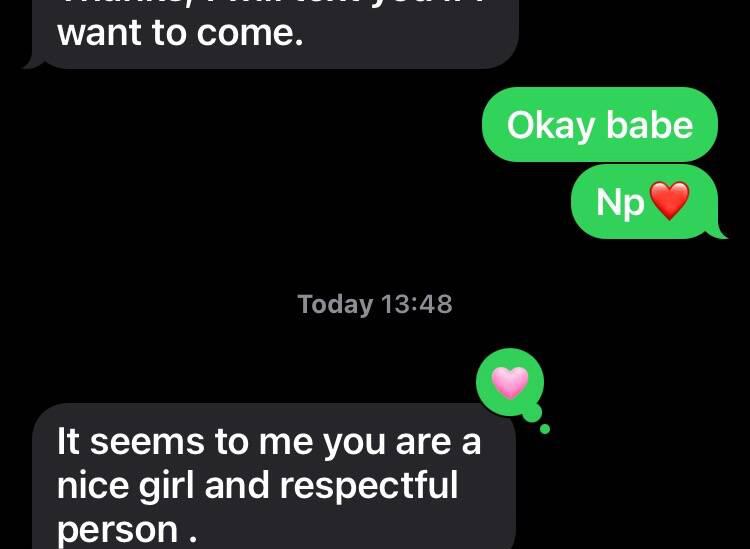
Task: Click the word 'Okay' in the green bubble
Action: pyautogui.click(x=550, y=126)
